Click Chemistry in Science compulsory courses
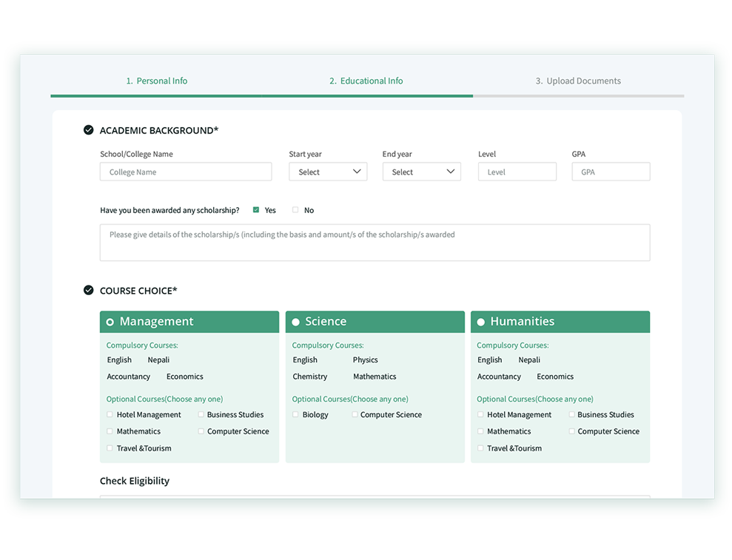 (310, 377)
